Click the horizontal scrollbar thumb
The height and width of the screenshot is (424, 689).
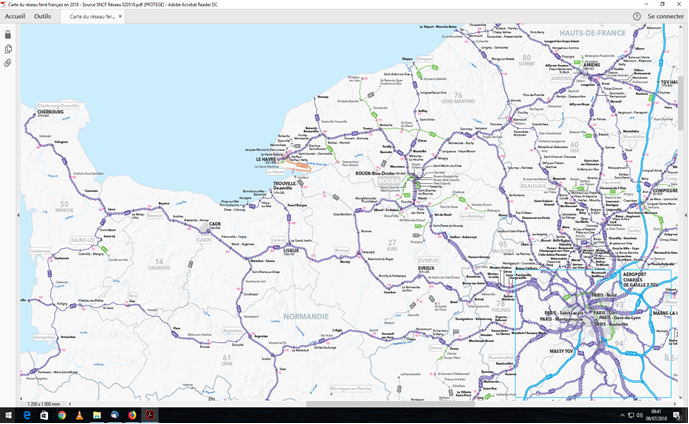pos(390,403)
